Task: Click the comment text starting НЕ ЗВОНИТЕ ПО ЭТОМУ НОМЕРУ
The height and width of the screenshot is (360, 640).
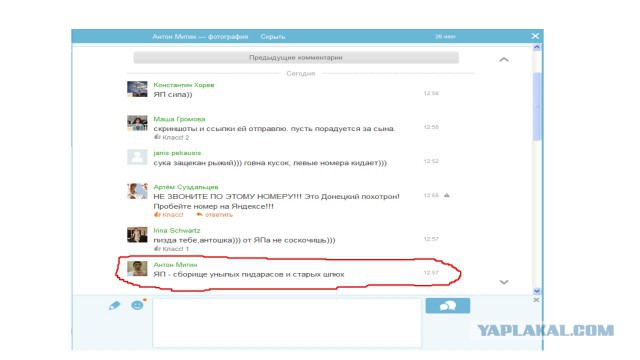Action: (276, 201)
